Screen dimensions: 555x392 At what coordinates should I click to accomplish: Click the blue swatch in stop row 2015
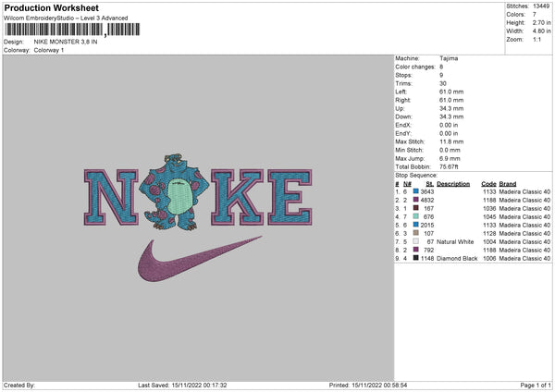pos(416,225)
